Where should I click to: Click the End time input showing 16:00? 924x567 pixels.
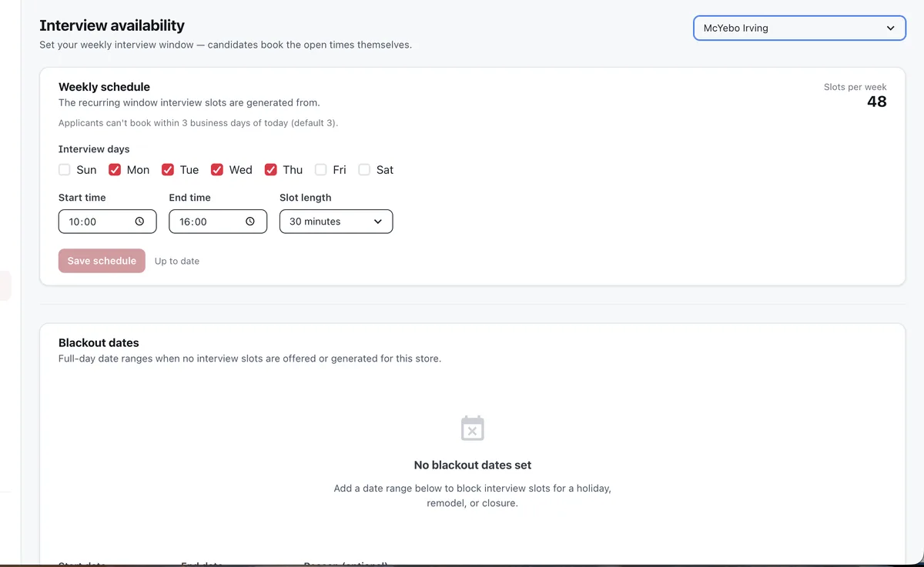(218, 222)
